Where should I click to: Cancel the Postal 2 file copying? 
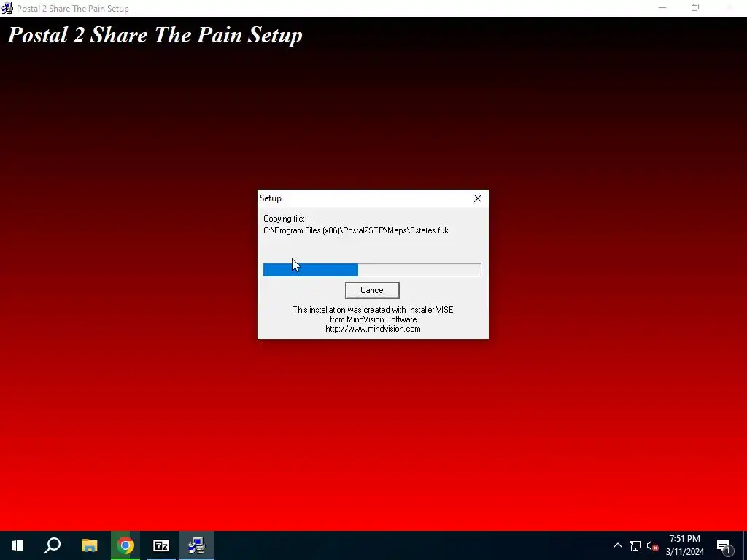coord(372,290)
